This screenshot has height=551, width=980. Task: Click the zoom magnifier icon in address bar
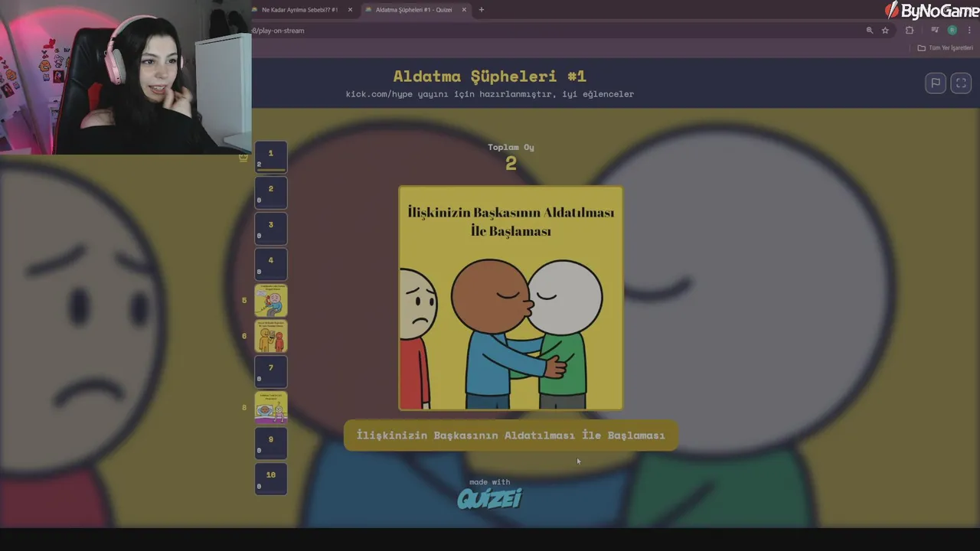(869, 31)
